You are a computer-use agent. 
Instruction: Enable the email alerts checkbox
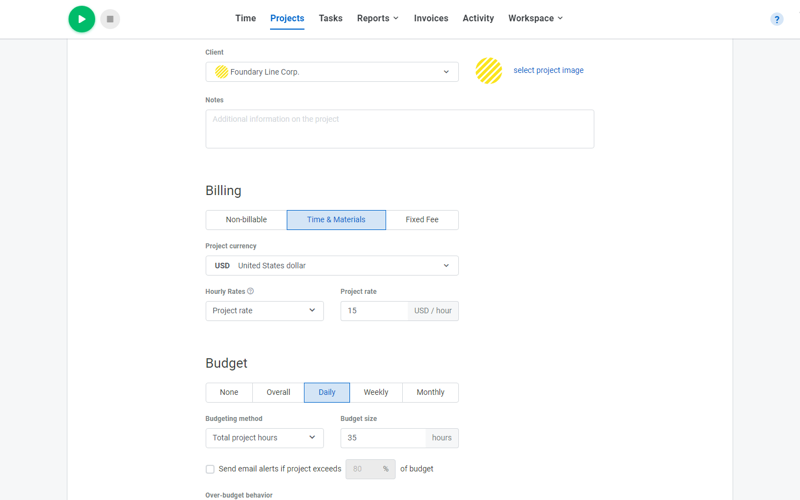[x=210, y=469]
